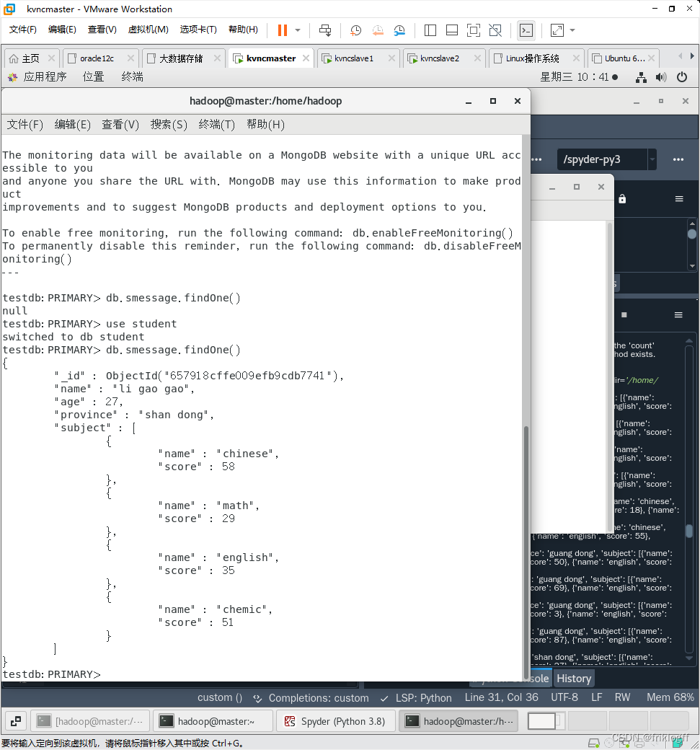700x750 pixels.
Task: Open the /spyder-py3 working directory dropdown
Action: 651,159
